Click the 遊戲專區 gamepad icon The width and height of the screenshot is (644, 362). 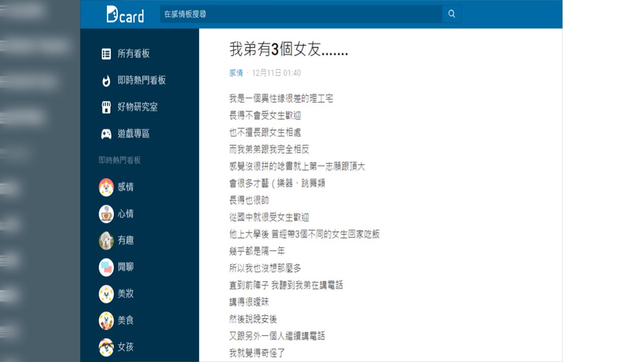point(106,134)
